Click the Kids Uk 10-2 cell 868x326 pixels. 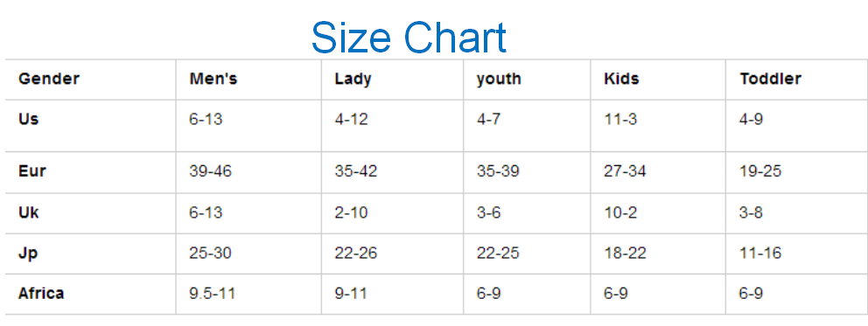658,212
